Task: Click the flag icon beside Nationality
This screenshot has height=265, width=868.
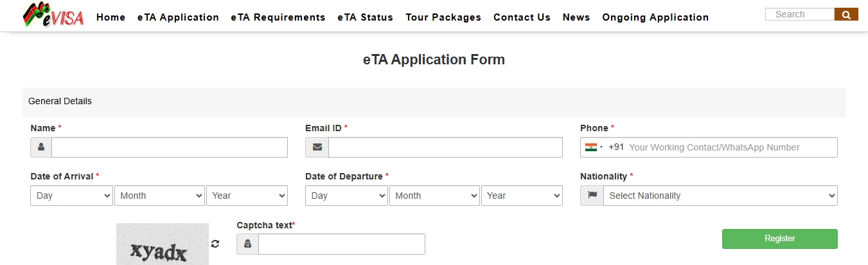Action: point(592,196)
